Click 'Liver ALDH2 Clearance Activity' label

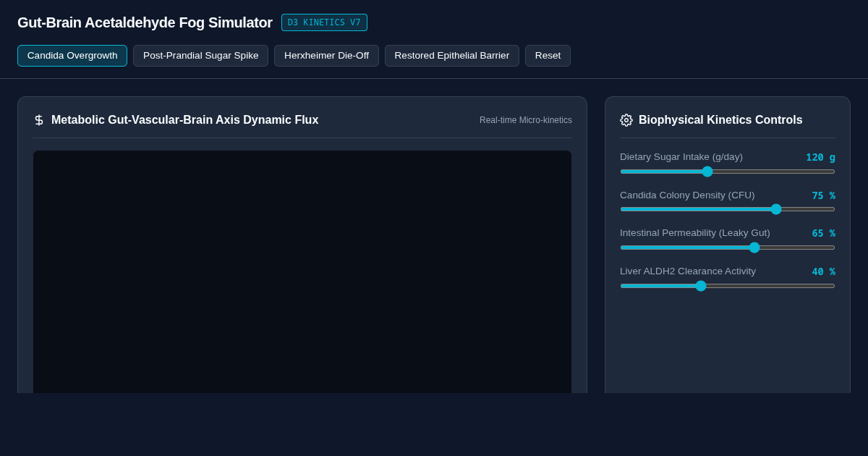688,271
